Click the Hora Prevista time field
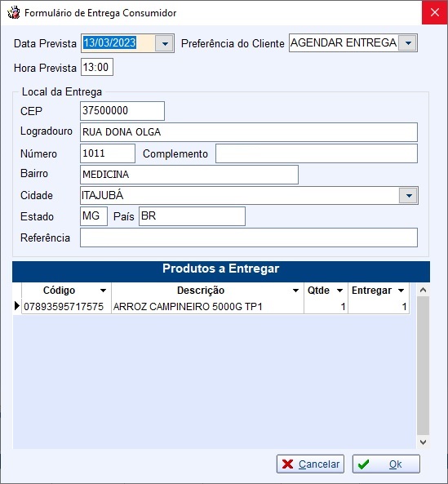Screen dimensions: 448x484 coord(97,67)
